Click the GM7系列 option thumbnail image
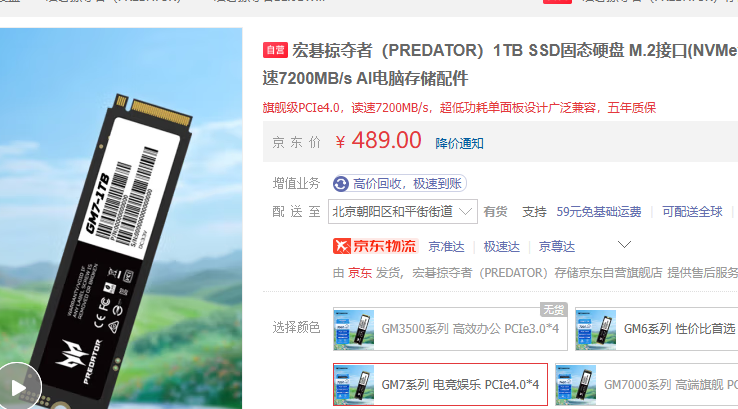The width and height of the screenshot is (738, 409). pos(354,385)
